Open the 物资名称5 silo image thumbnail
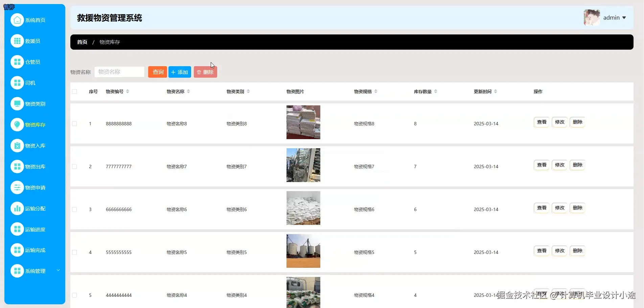The width and height of the screenshot is (644, 308). click(x=303, y=251)
